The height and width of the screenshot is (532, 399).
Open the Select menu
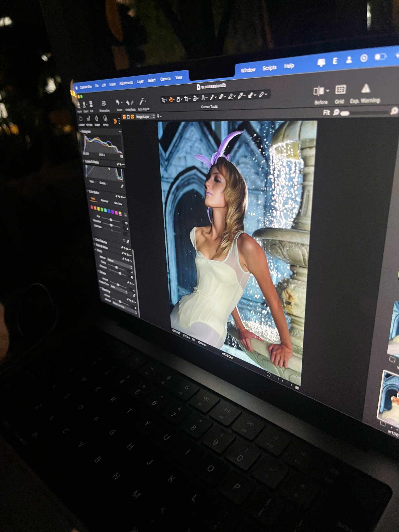coord(152,80)
